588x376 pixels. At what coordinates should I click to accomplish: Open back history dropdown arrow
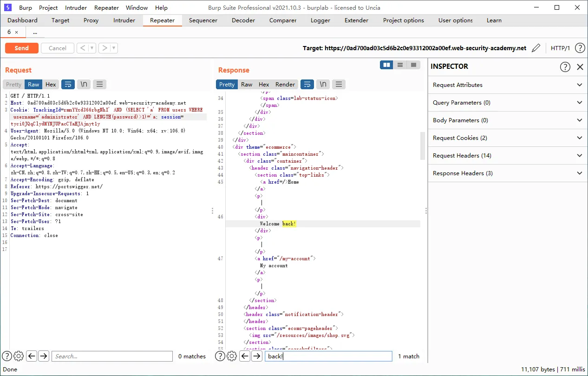(92, 48)
